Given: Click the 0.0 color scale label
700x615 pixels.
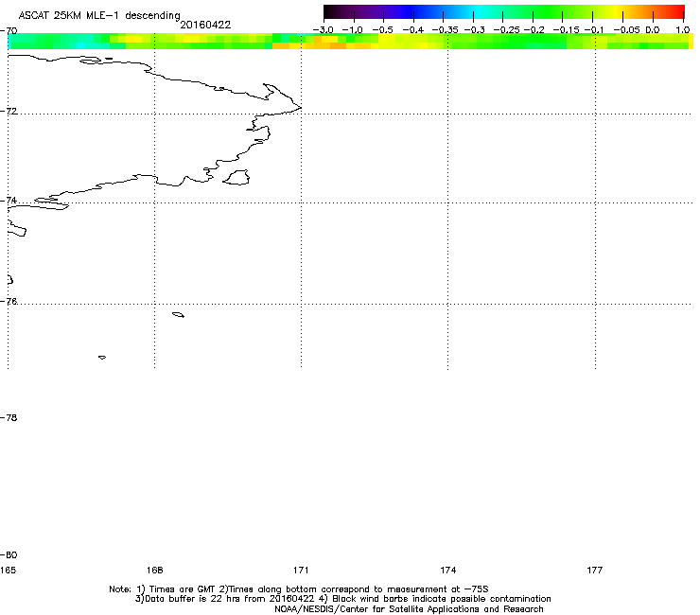Looking at the screenshot, I should pos(653,30).
